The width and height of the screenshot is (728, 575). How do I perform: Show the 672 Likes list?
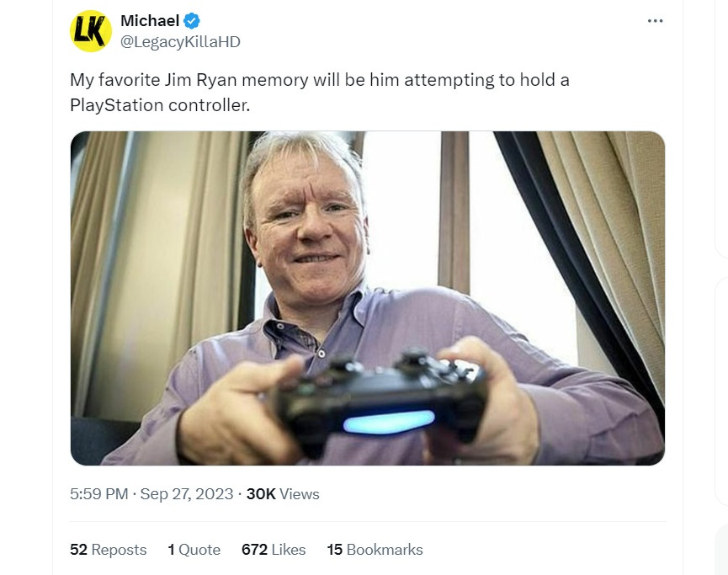point(274,550)
